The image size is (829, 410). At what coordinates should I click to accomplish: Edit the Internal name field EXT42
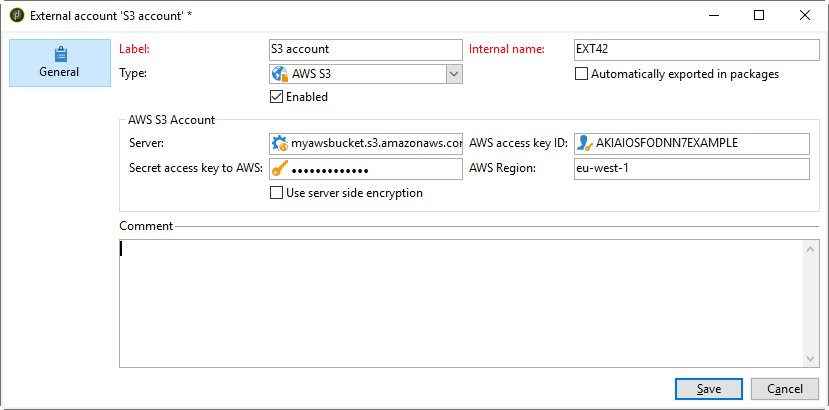(695, 49)
